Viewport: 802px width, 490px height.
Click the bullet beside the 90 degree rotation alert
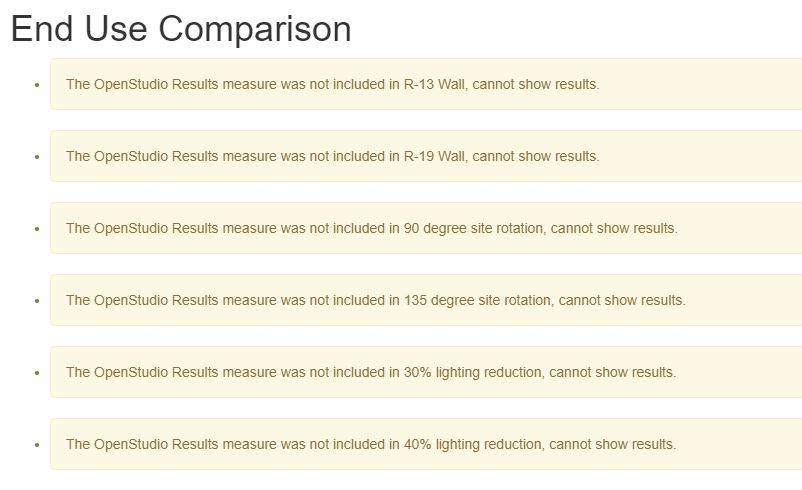[x=37, y=229]
